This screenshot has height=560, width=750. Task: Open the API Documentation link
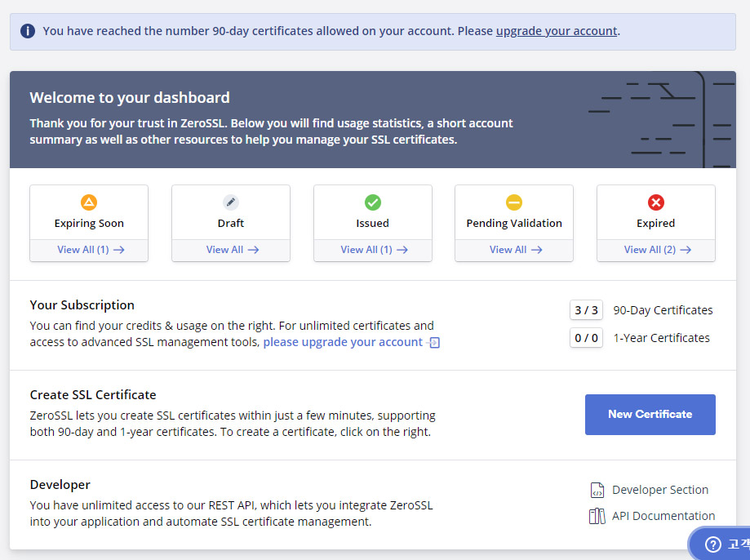663,516
